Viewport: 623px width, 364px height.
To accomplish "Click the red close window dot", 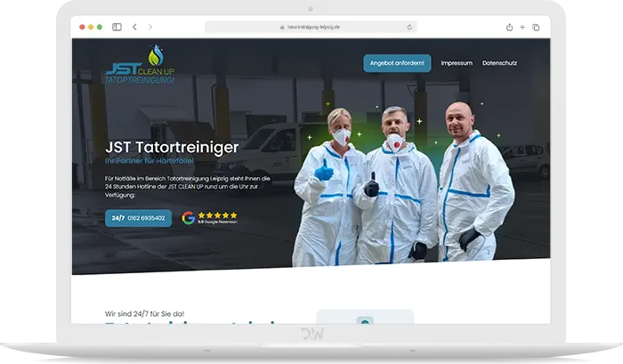I will (82, 27).
